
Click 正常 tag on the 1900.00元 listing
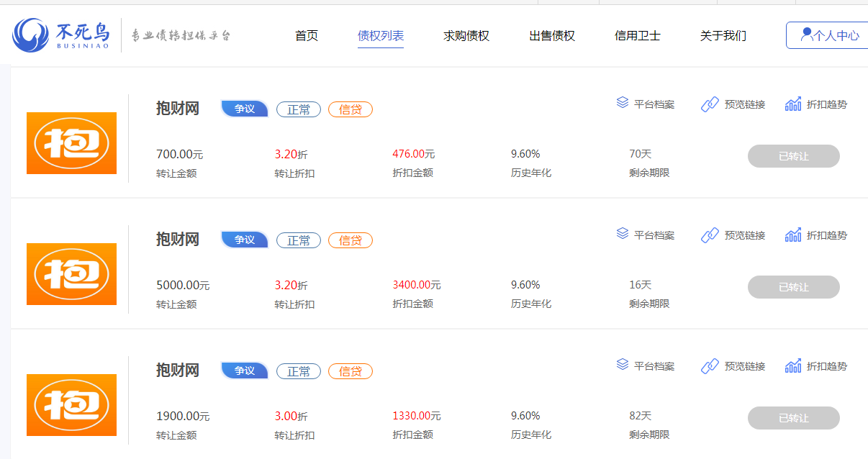[x=299, y=371]
